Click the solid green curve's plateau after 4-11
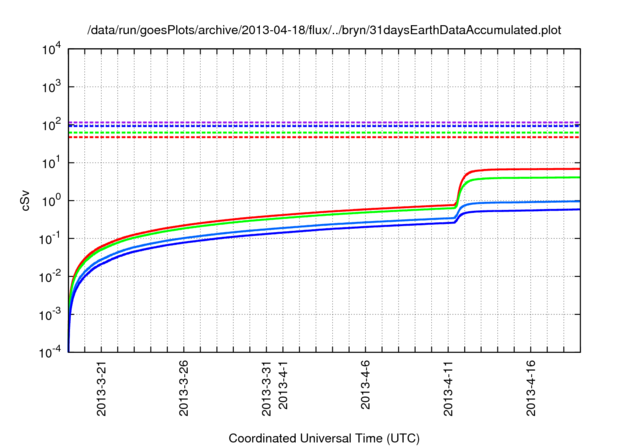Image resolution: width=640 pixels, height=448 pixels. coord(530,178)
